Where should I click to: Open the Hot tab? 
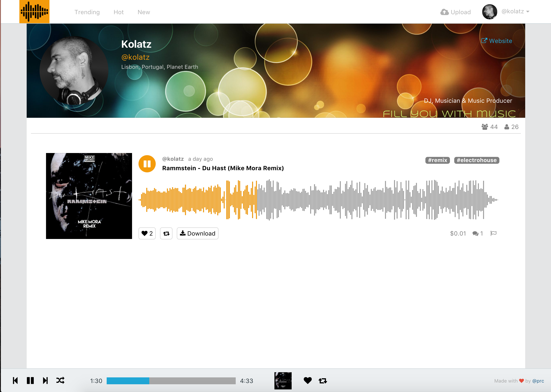pyautogui.click(x=119, y=12)
